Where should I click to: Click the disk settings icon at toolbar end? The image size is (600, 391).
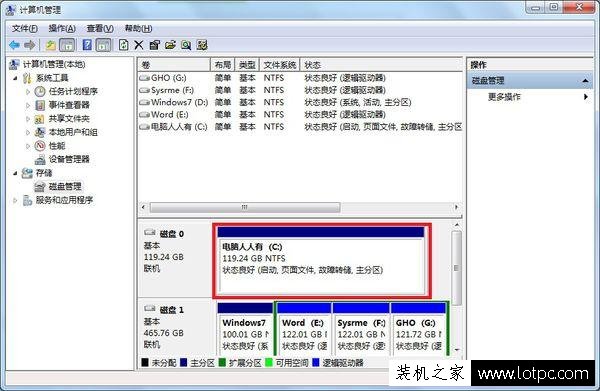coord(202,45)
